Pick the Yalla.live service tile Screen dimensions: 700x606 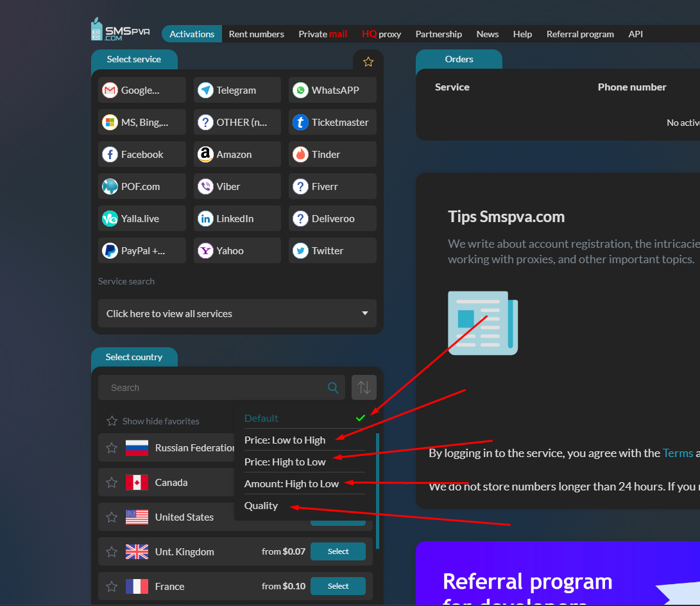(x=142, y=219)
